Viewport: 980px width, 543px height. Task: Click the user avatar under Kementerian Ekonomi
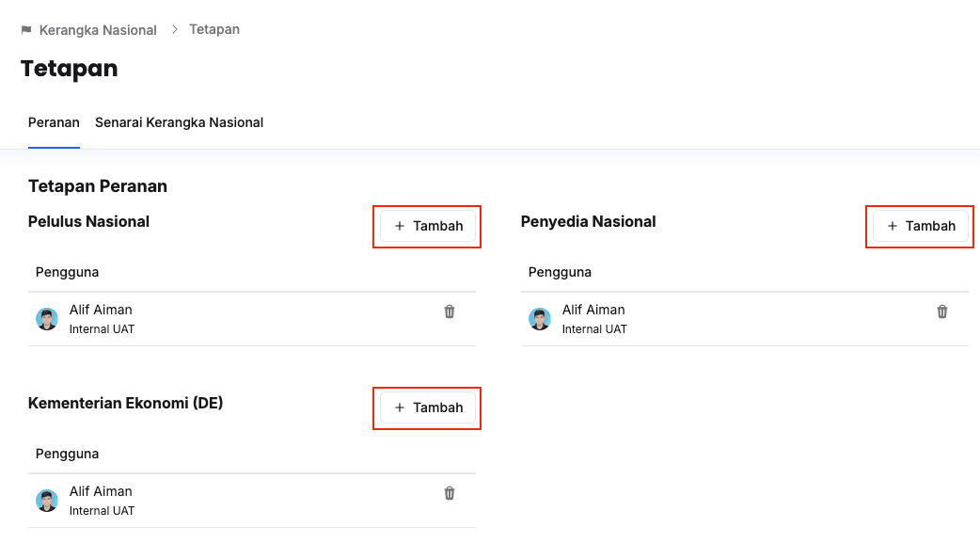47,501
